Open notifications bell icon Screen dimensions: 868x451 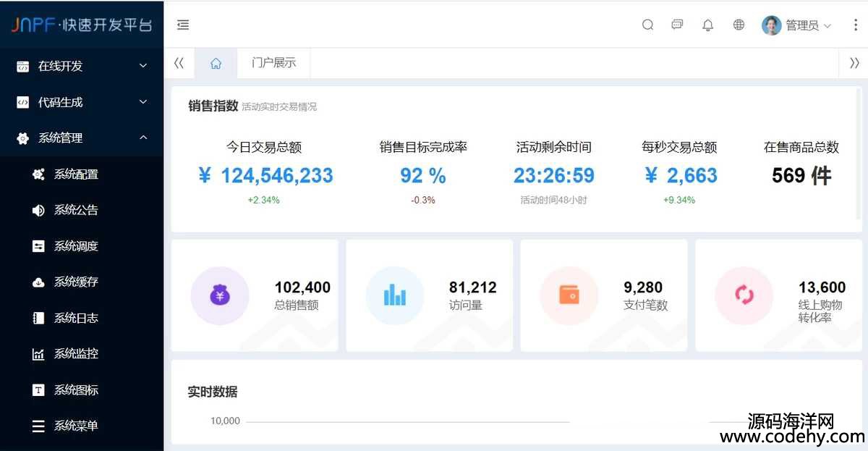707,25
